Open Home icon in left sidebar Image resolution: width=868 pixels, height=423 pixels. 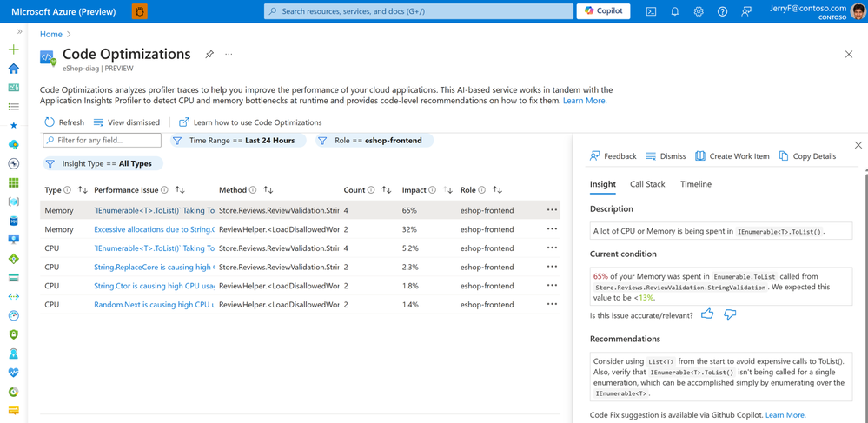click(14, 68)
